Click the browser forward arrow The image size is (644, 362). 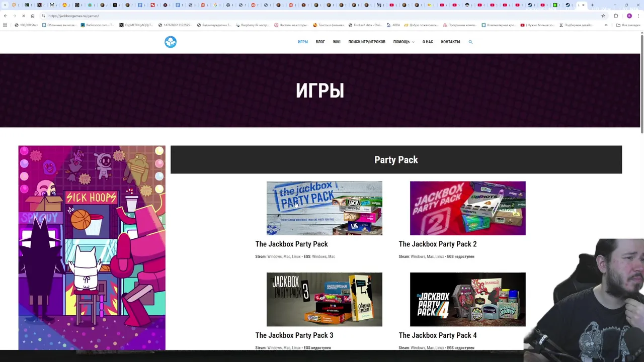(14, 16)
